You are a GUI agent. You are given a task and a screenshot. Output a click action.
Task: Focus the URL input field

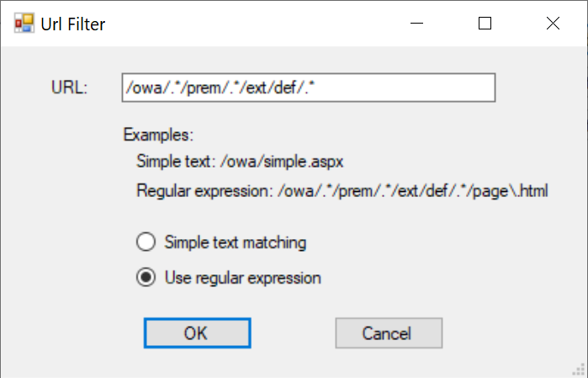[379, 87]
